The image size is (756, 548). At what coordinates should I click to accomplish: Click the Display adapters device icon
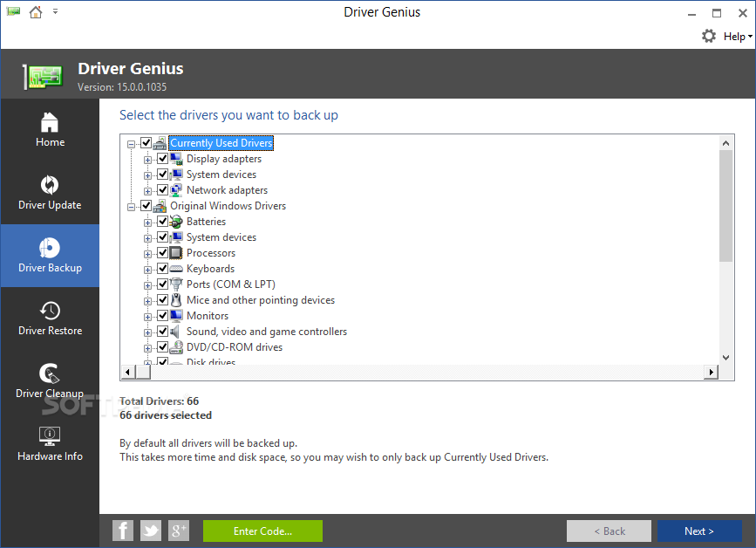pyautogui.click(x=176, y=159)
